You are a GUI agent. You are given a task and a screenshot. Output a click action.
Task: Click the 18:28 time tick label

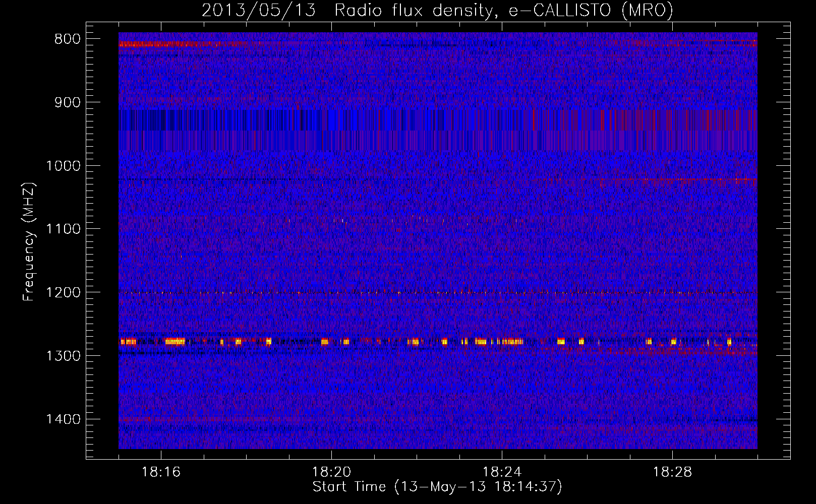pyautogui.click(x=672, y=472)
